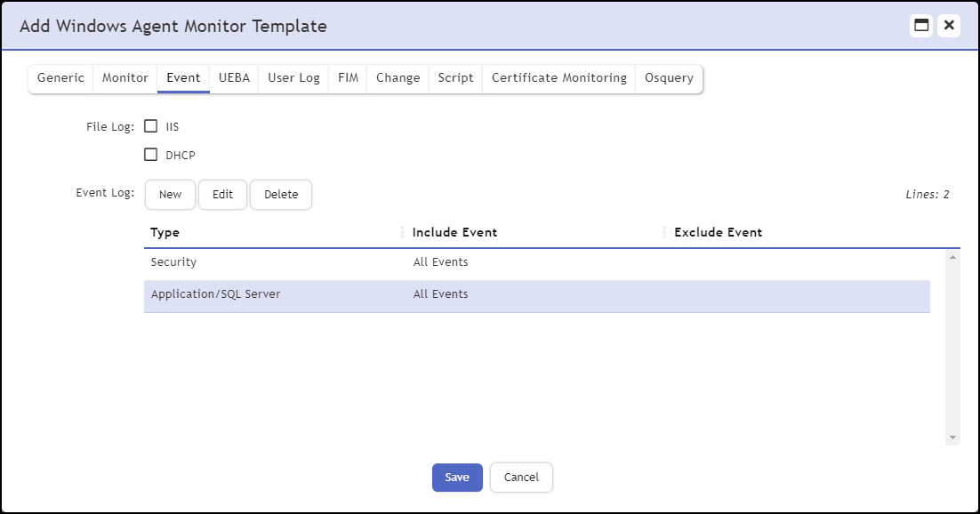This screenshot has height=514, width=980.
Task: Enable the IIS file log checkbox
Action: tap(151, 126)
